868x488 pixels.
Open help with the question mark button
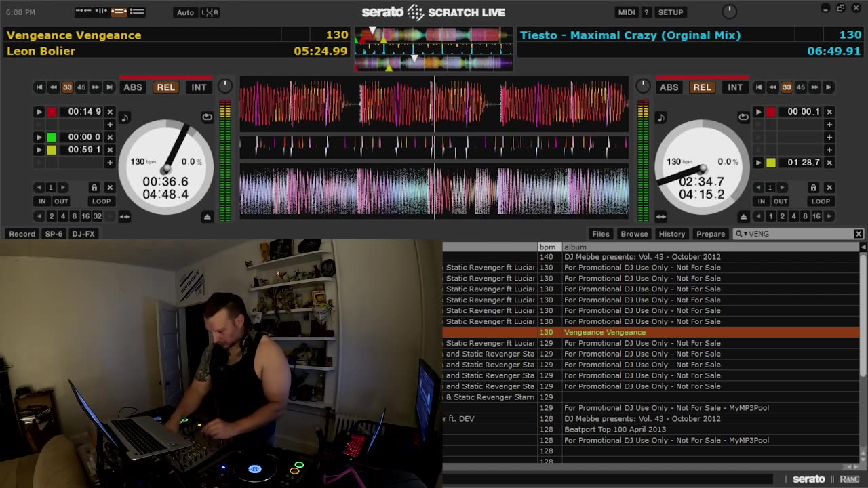(646, 12)
